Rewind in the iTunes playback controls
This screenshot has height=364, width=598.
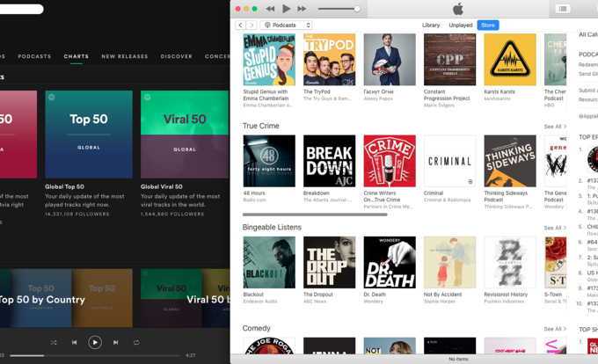(270, 9)
